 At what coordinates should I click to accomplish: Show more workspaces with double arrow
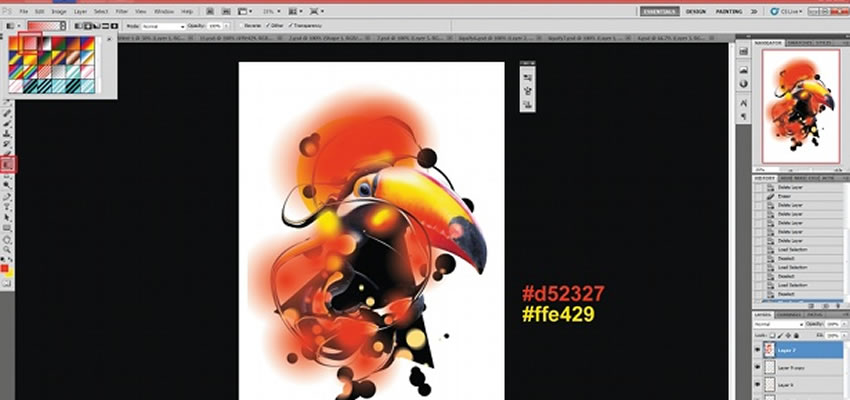point(754,11)
